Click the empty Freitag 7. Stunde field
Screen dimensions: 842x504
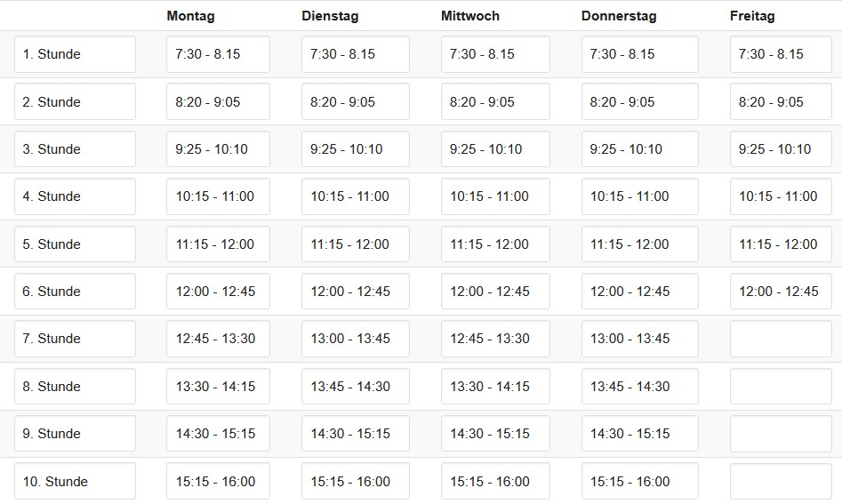[x=781, y=339]
